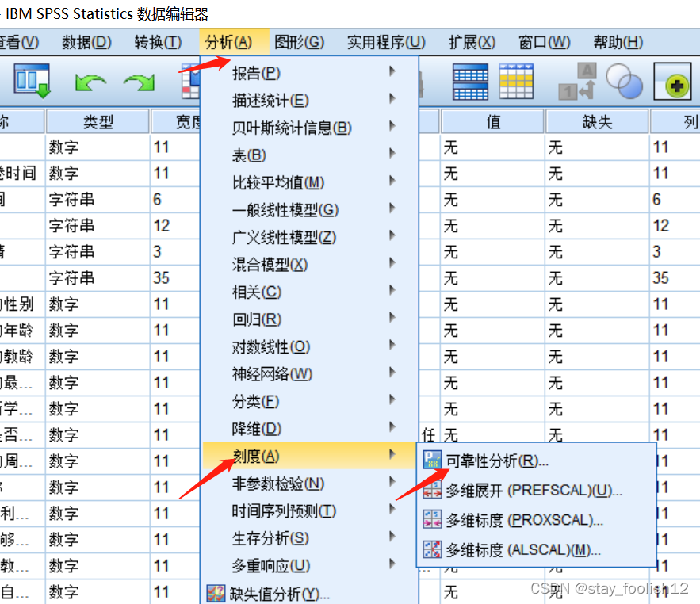This screenshot has width=700, height=604.
Task: Click the 缺失 column header
Action: click(x=597, y=121)
